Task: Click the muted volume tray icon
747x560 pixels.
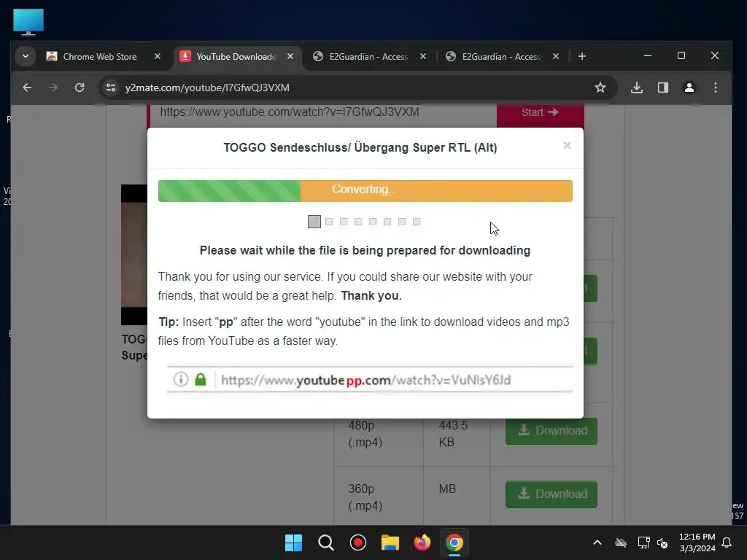Action: (662, 542)
